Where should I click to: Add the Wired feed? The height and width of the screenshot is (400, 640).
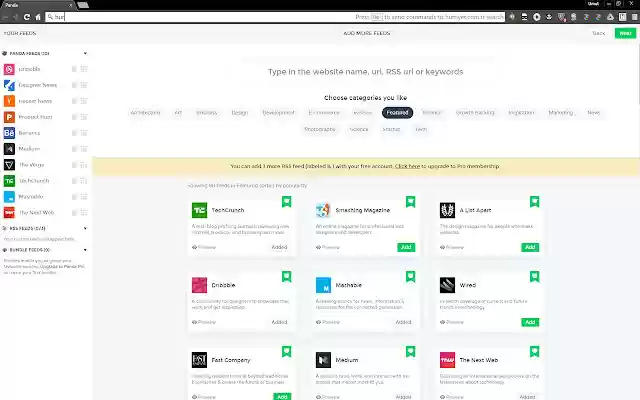pyautogui.click(x=530, y=322)
